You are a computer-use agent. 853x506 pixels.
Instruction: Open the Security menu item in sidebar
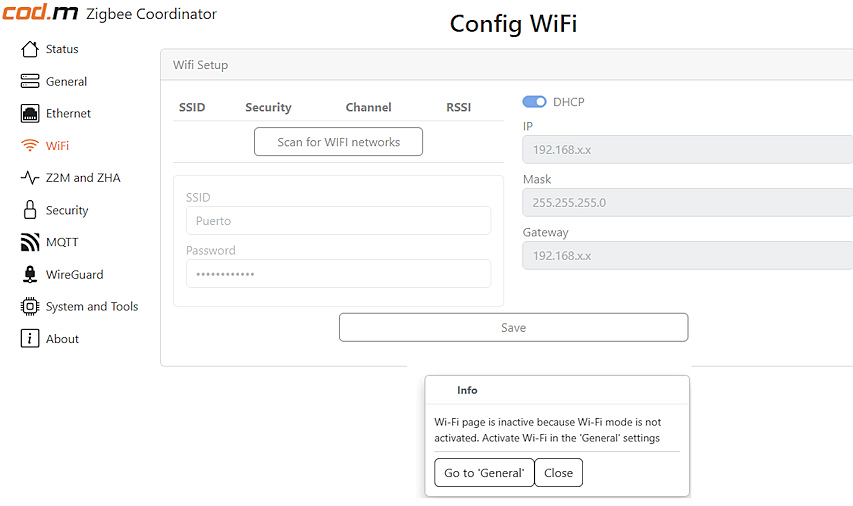[67, 211]
